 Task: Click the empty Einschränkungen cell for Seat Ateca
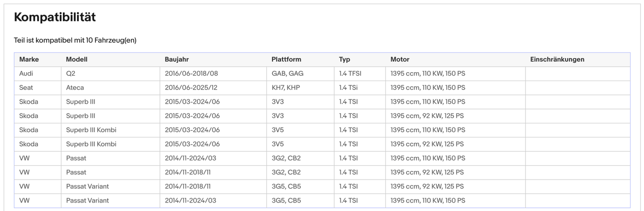point(578,88)
